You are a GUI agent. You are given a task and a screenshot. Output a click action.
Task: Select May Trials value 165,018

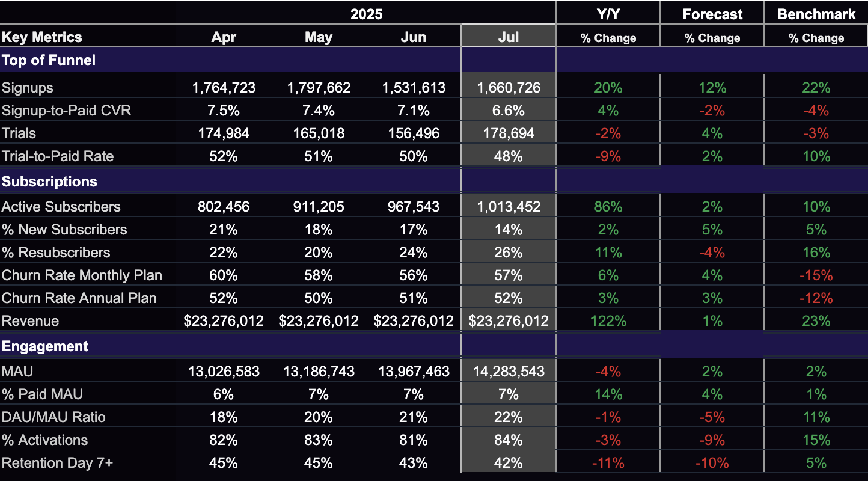[x=319, y=133]
